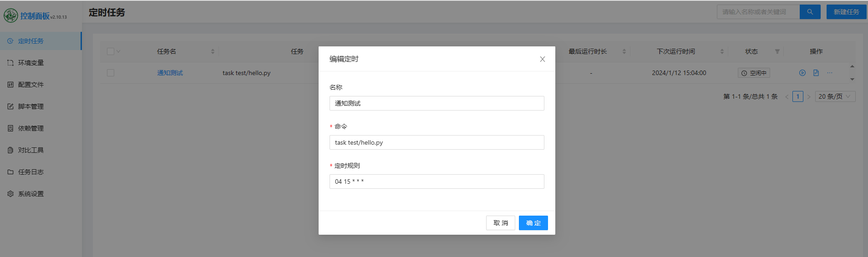Image resolution: width=868 pixels, height=257 pixels.
Task: Sort by 任务名 column sorter arrows
Action: [x=213, y=51]
